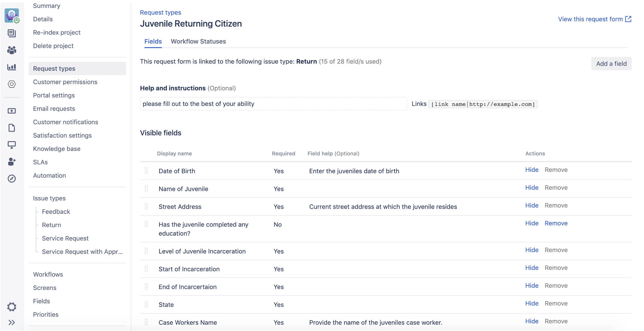
Task: Grab drag handle for juvenile education row
Action: (x=146, y=224)
